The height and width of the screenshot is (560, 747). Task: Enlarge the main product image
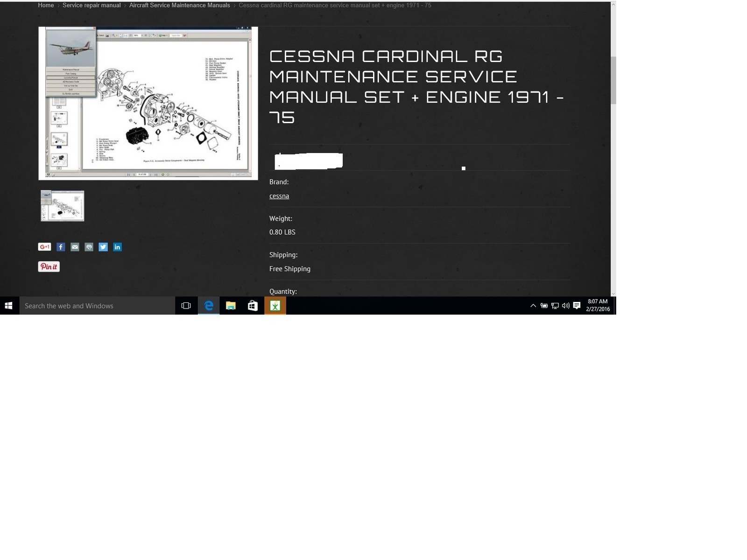[x=148, y=103]
